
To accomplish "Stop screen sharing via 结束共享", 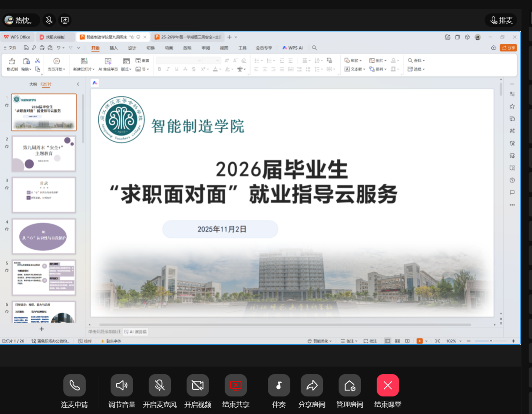I will click(236, 385).
